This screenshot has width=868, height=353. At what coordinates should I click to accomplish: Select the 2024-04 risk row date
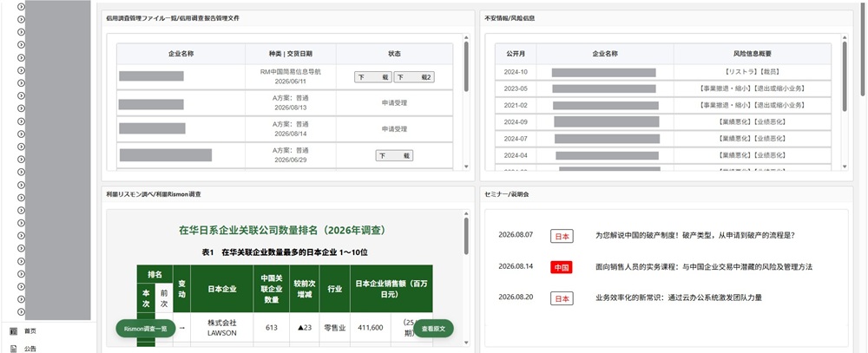tap(516, 155)
